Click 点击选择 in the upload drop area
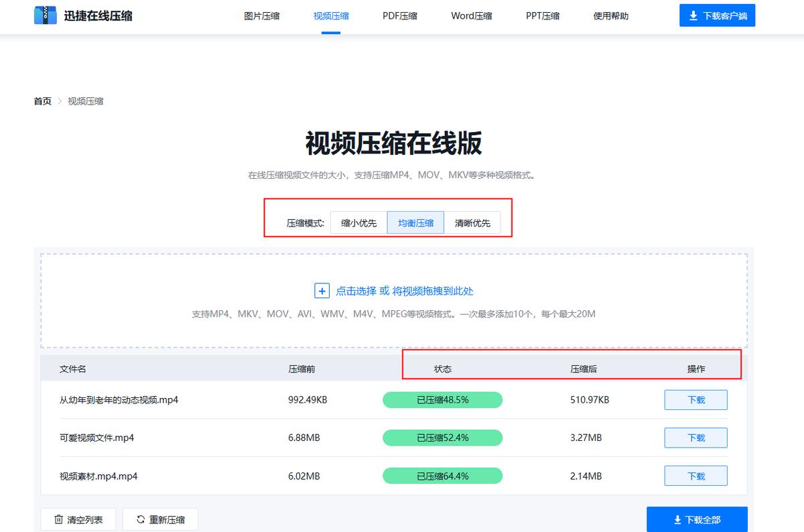Image resolution: width=804 pixels, height=532 pixels. point(356,291)
